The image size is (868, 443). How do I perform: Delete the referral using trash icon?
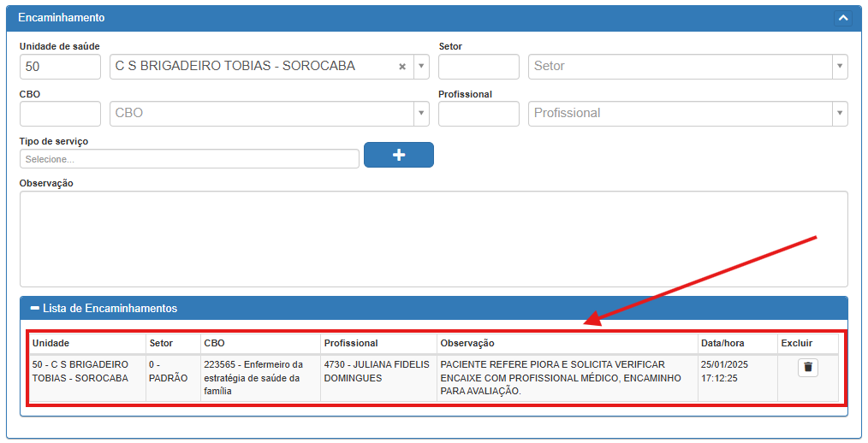pyautogui.click(x=808, y=368)
